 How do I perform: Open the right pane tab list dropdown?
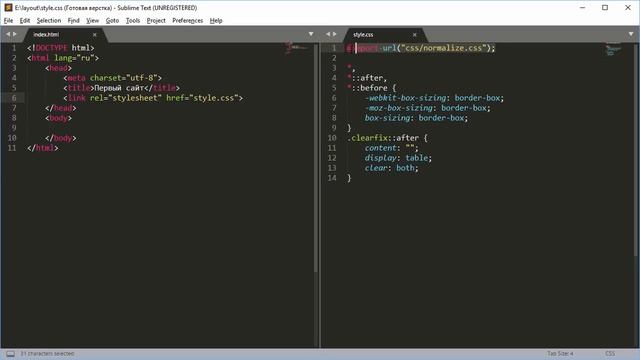(x=631, y=34)
